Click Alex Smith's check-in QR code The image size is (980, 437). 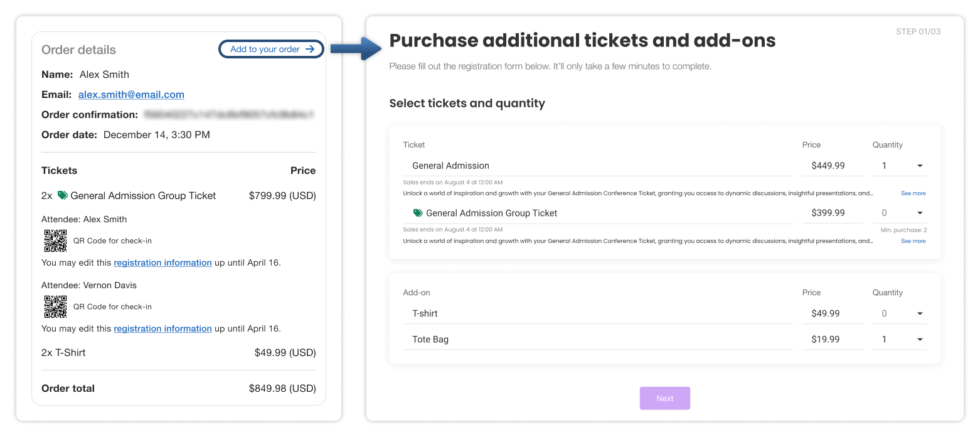pyautogui.click(x=55, y=240)
